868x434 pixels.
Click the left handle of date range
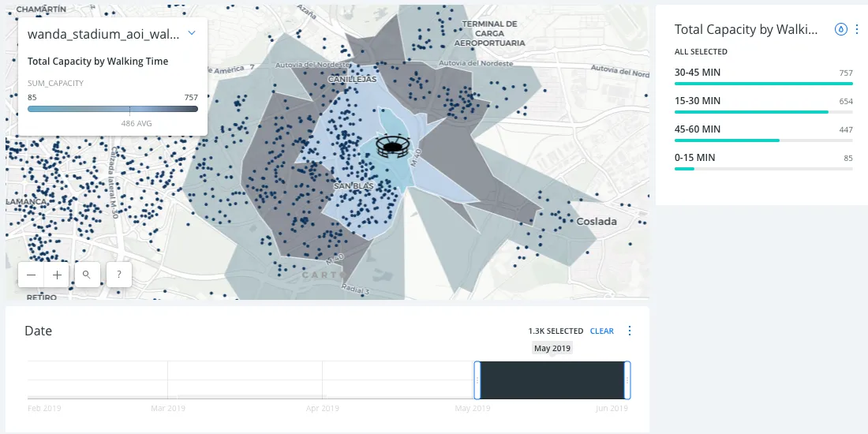477,380
